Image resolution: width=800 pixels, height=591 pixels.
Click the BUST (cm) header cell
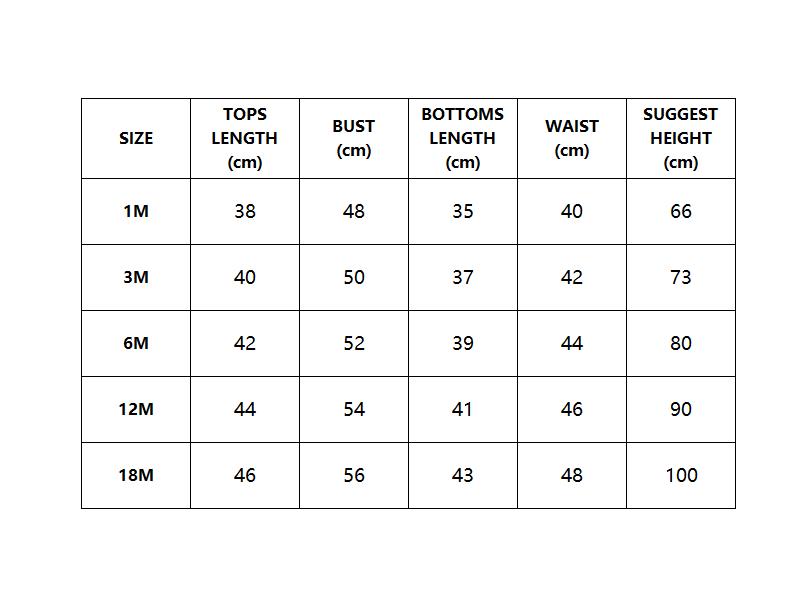(x=354, y=138)
